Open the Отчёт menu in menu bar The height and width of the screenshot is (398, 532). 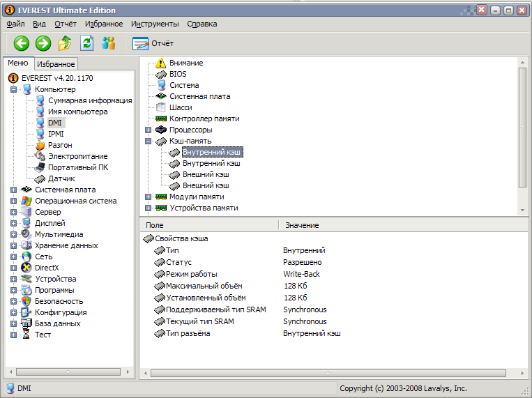pos(66,24)
